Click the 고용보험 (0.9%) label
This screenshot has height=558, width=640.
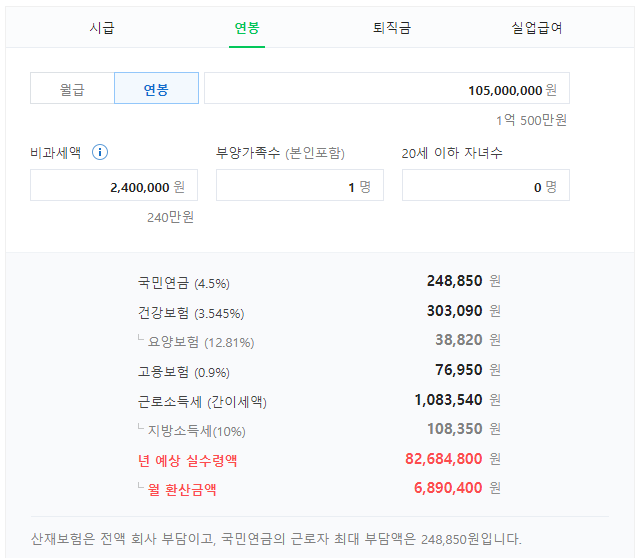(184, 372)
